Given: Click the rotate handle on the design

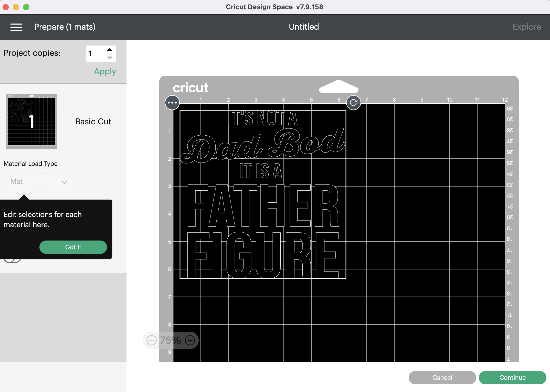Looking at the screenshot, I should [354, 103].
